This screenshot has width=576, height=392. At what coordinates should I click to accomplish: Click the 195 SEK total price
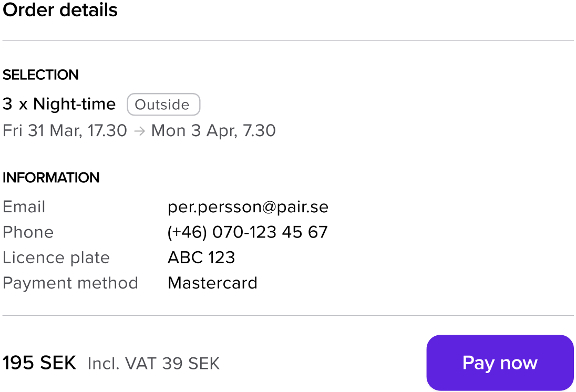[39, 363]
